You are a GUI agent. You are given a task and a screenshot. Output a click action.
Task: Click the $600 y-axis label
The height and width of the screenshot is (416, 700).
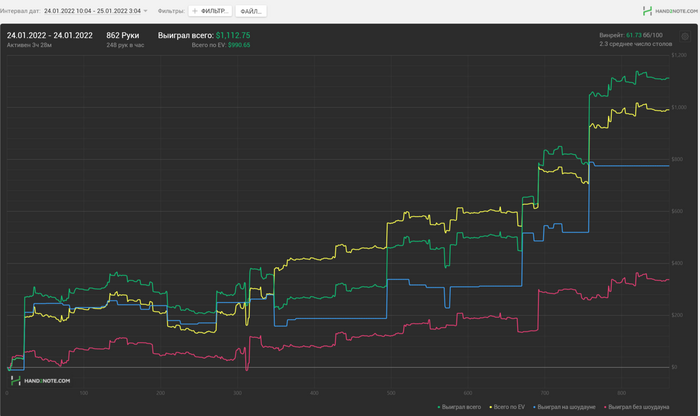677,211
